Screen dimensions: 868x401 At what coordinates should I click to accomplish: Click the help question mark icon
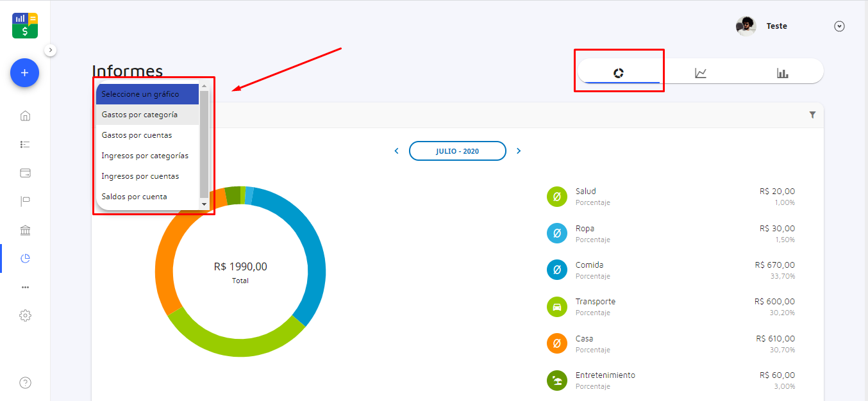click(25, 383)
